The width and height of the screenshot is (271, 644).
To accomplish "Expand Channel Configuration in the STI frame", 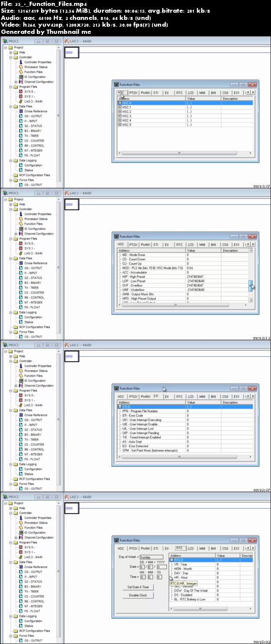I will pos(16,385).
